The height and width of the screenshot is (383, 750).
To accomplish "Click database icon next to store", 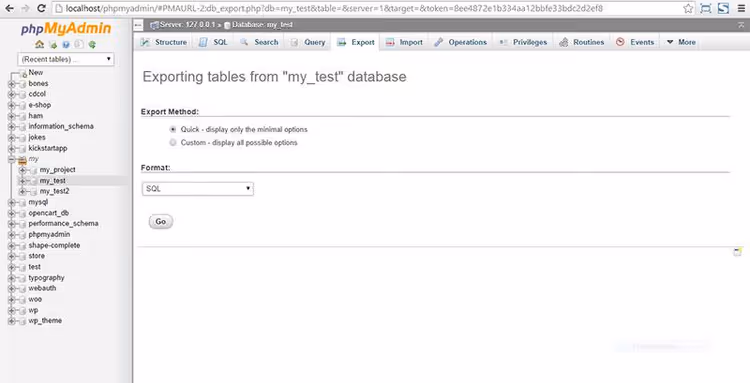I will point(22,257).
